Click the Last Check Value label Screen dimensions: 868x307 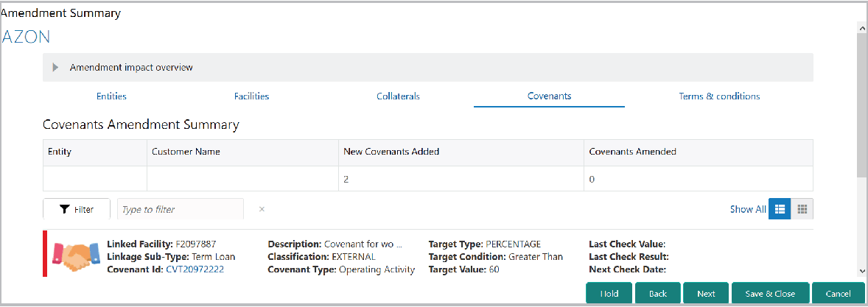coord(626,244)
